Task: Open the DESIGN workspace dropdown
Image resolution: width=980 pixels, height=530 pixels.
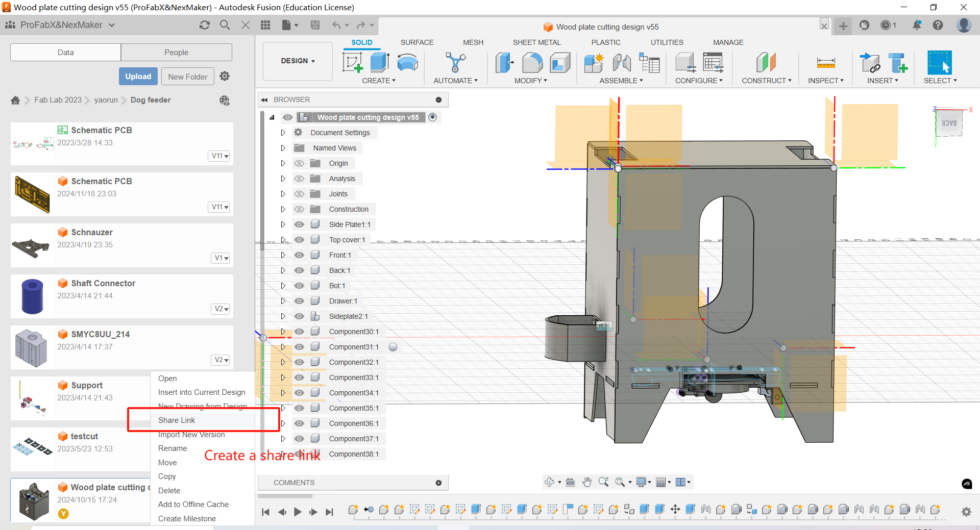Action: 298,61
